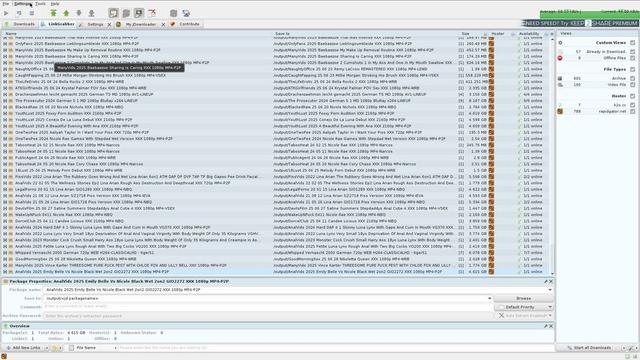Toggle the Archive checkbox

(633, 78)
